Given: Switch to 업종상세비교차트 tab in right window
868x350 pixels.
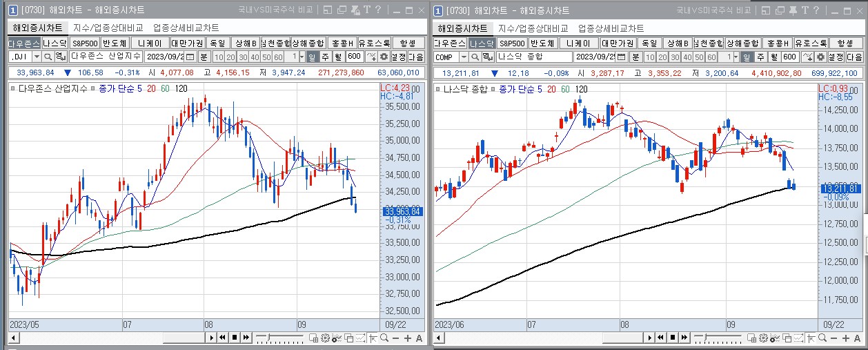Looking at the screenshot, I should [x=611, y=28].
